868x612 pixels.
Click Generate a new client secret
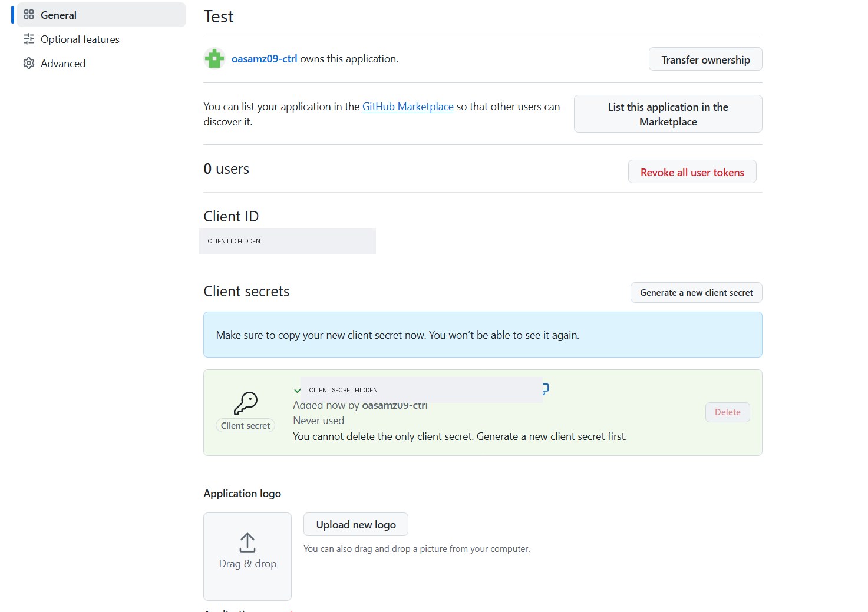coord(696,293)
